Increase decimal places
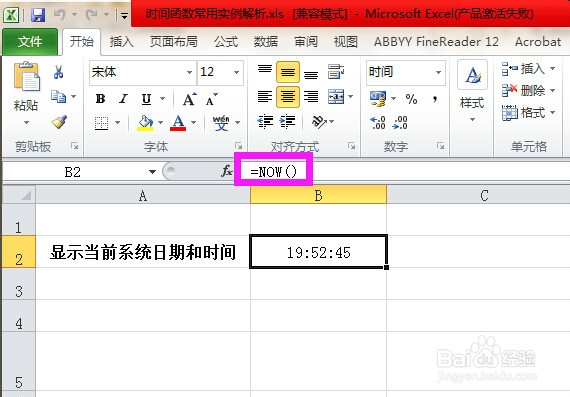The width and height of the screenshot is (570, 397). click(378, 123)
